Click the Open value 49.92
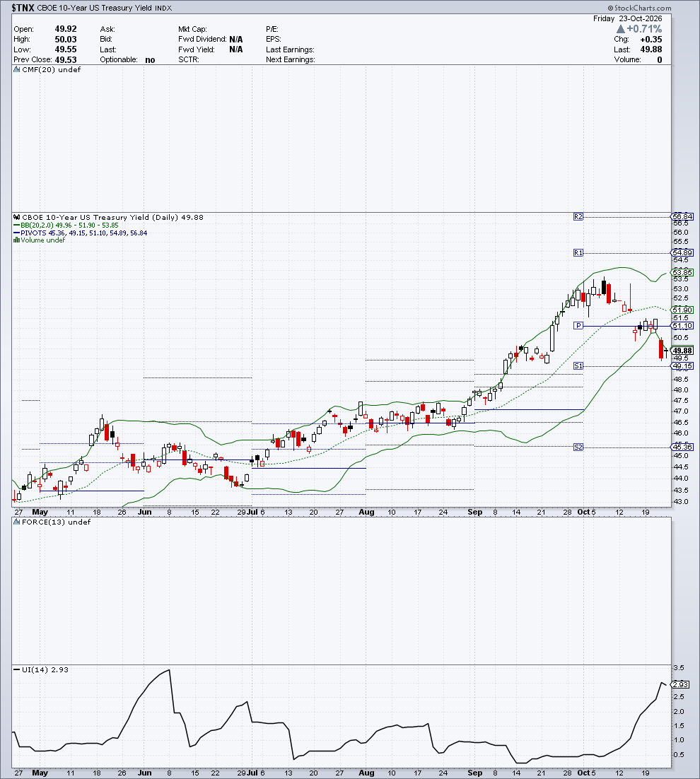The image size is (700, 779). click(66, 29)
